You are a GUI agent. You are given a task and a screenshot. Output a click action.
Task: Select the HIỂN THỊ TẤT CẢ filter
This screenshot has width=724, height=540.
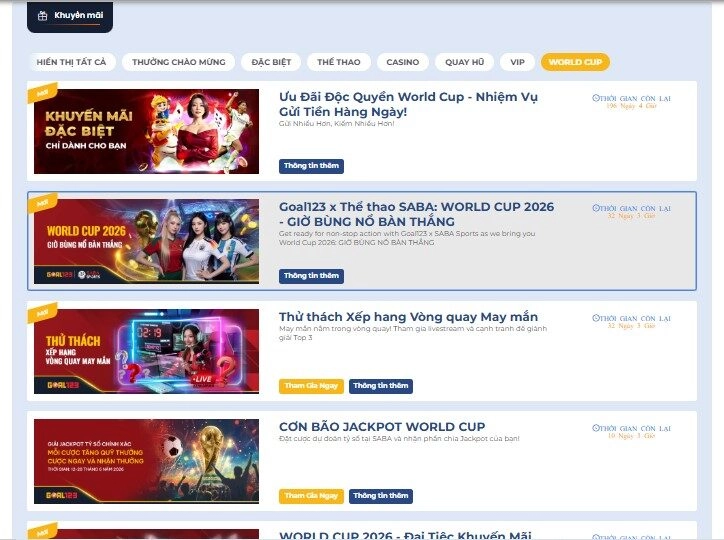tap(71, 62)
